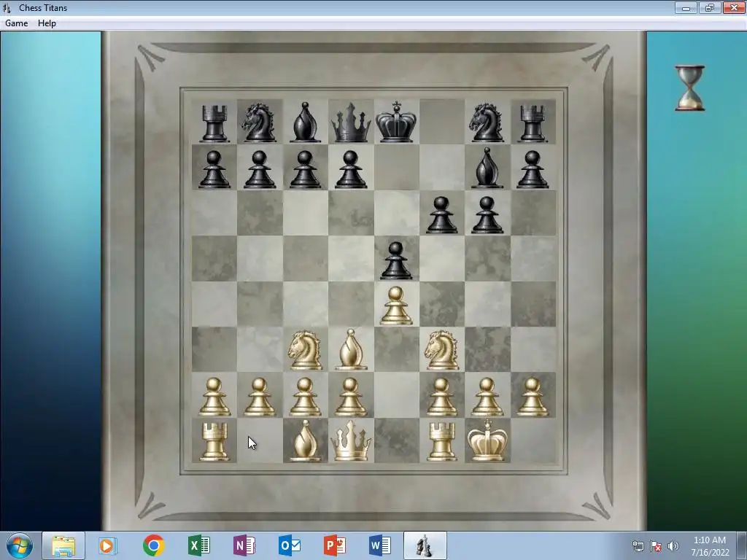Select the white pawn on c2

(305, 397)
